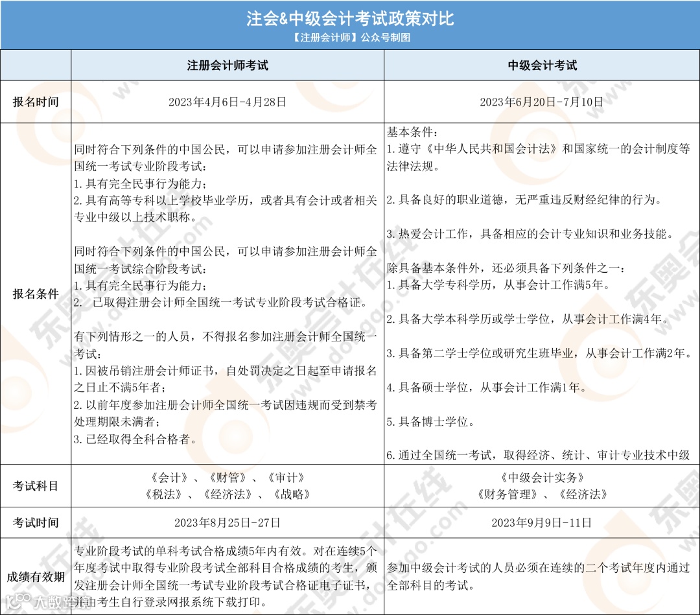
Task: Click the exam date '2023年8月25日-27日'
Action: point(227,522)
